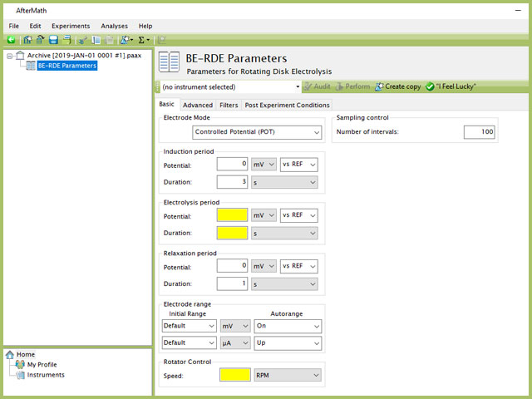Open the Analyses menu
532x399 pixels.
(x=115, y=26)
